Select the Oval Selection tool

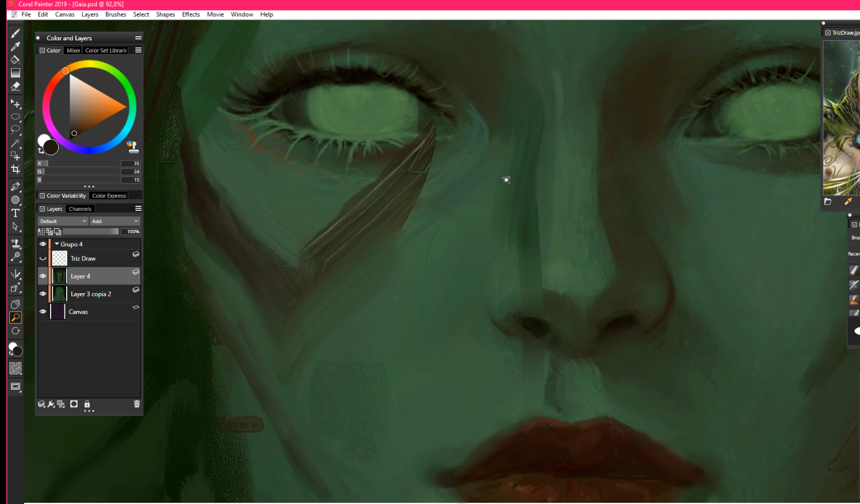[x=16, y=117]
